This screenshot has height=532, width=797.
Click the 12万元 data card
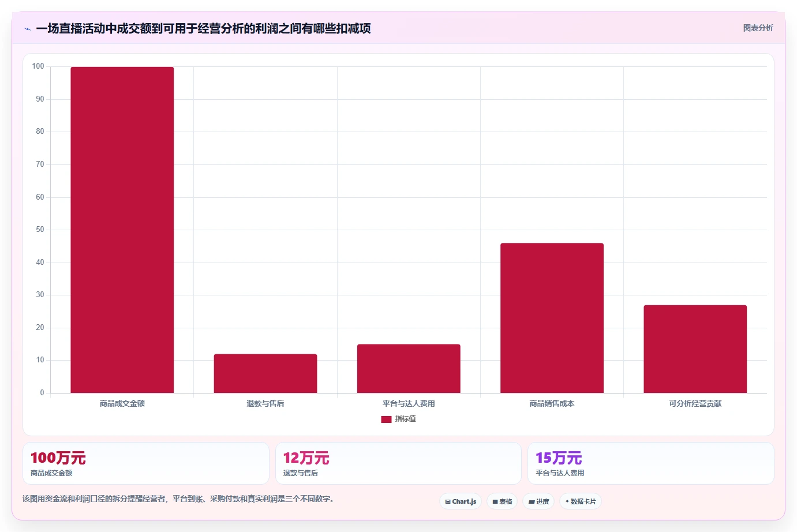point(398,463)
